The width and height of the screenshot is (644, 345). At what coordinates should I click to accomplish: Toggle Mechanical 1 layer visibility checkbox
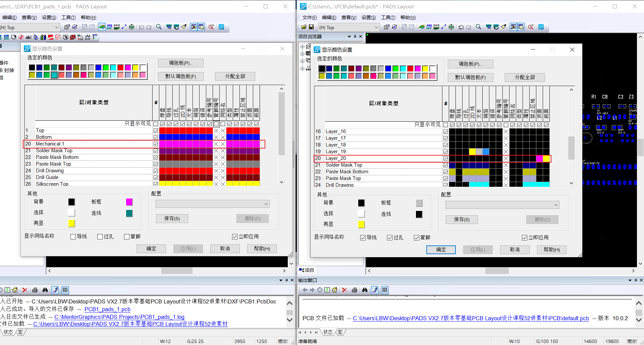click(x=156, y=144)
